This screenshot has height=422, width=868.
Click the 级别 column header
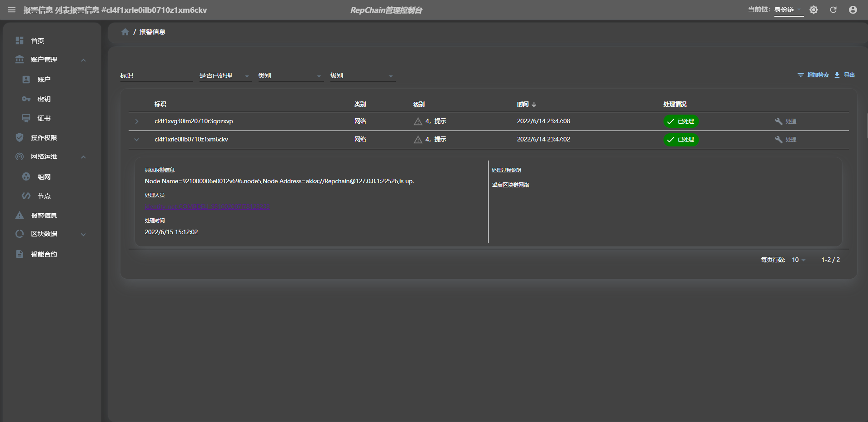pos(419,104)
